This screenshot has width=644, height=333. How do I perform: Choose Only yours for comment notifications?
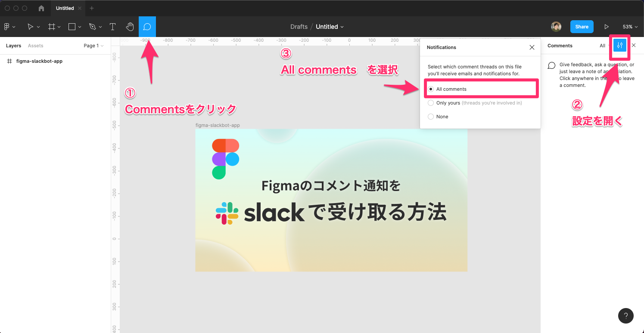pos(430,102)
